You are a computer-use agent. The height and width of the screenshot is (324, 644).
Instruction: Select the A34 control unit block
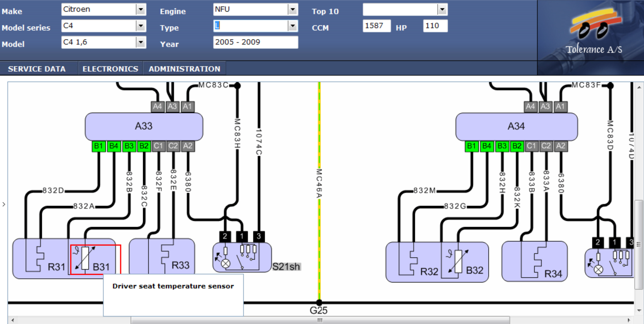[x=517, y=127]
